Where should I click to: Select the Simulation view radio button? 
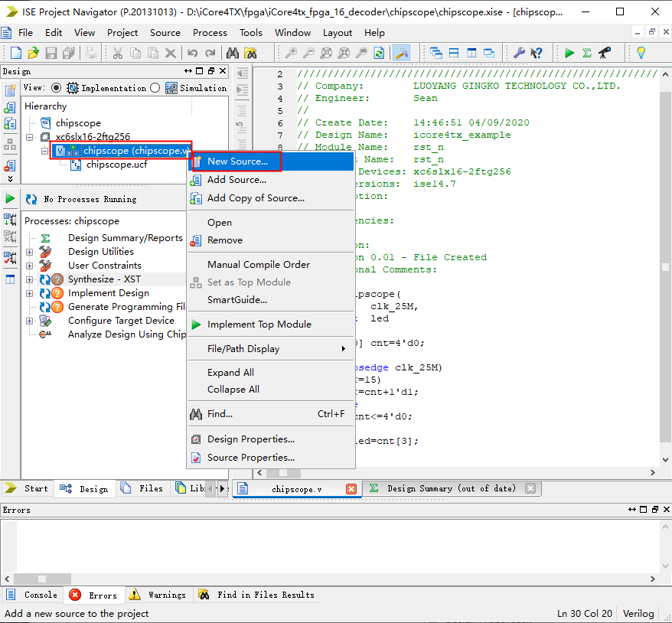(x=155, y=88)
